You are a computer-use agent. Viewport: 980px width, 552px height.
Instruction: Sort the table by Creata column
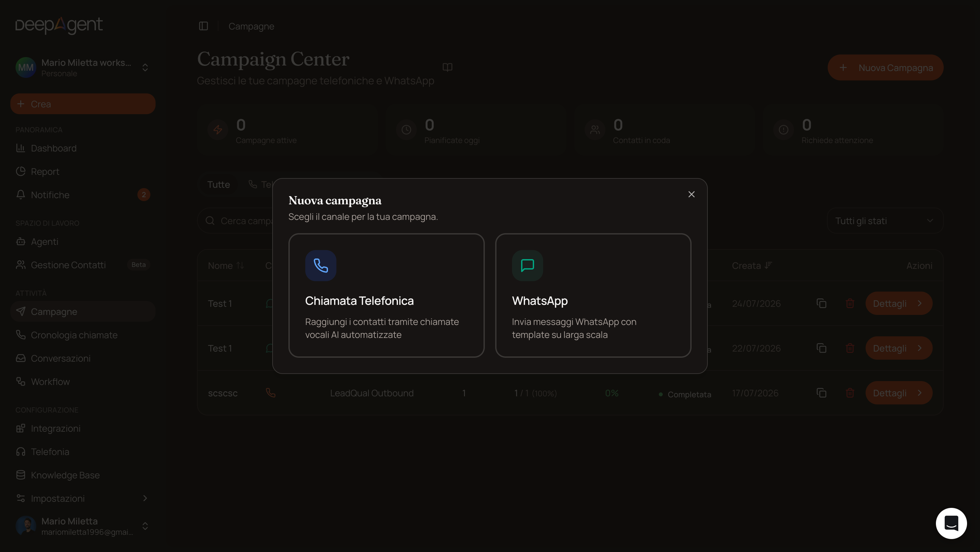coord(751,265)
